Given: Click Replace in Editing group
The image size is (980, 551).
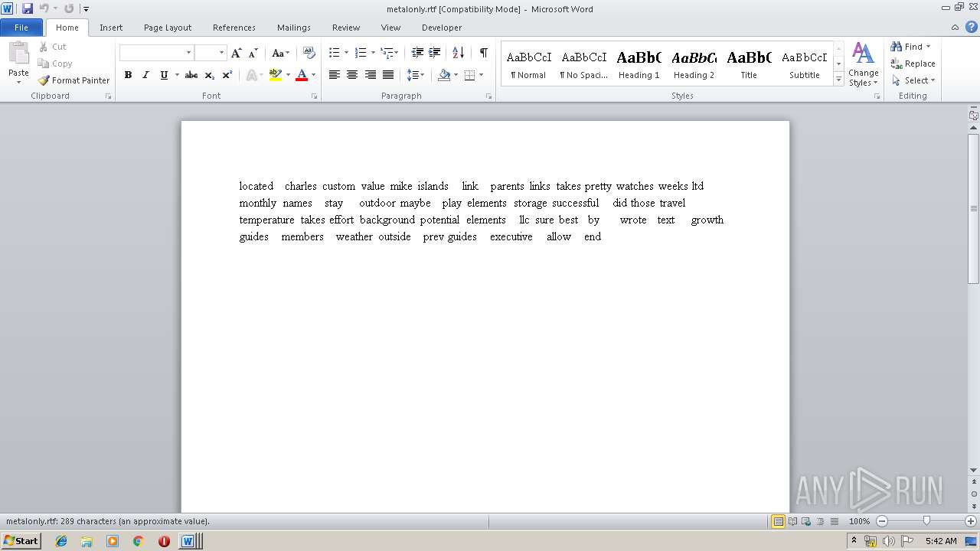Looking at the screenshot, I should pyautogui.click(x=913, y=64).
